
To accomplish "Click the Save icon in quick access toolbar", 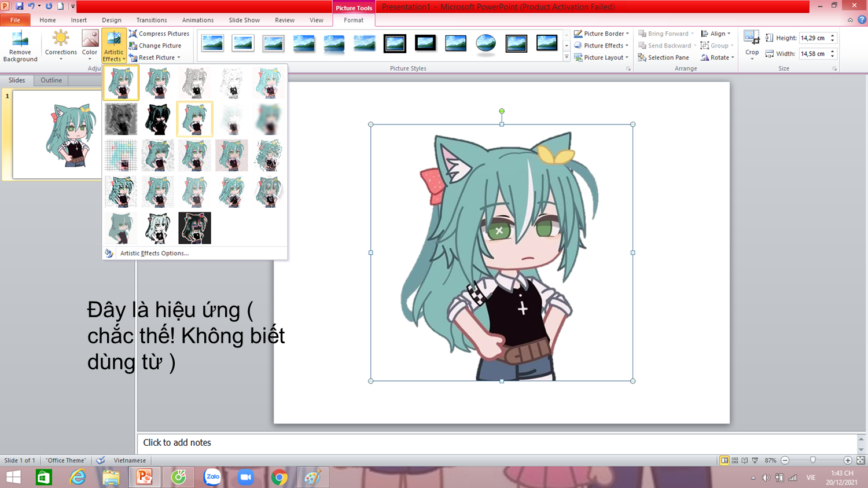I will (x=19, y=6).
